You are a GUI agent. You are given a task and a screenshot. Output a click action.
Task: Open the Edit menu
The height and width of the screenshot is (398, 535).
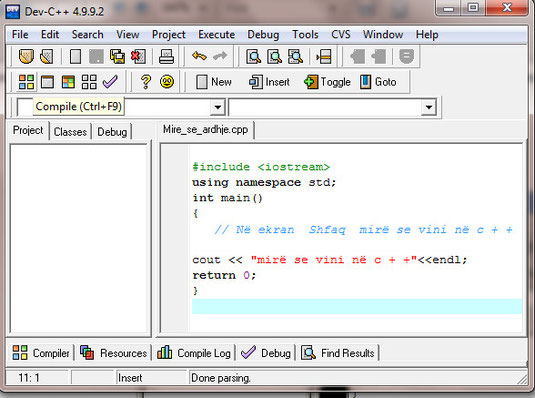coord(50,34)
